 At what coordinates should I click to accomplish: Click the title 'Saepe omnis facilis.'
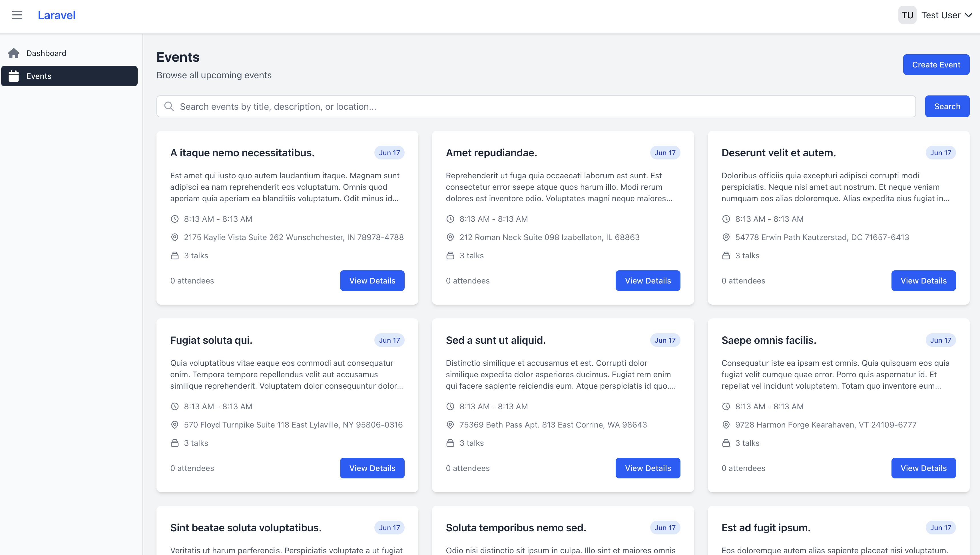(769, 340)
